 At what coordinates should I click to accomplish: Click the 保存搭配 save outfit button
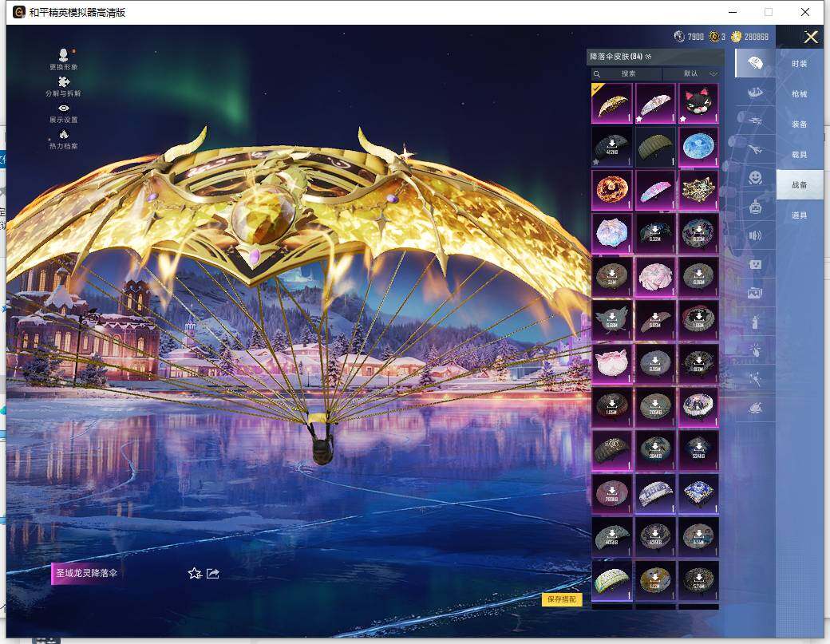click(x=562, y=599)
